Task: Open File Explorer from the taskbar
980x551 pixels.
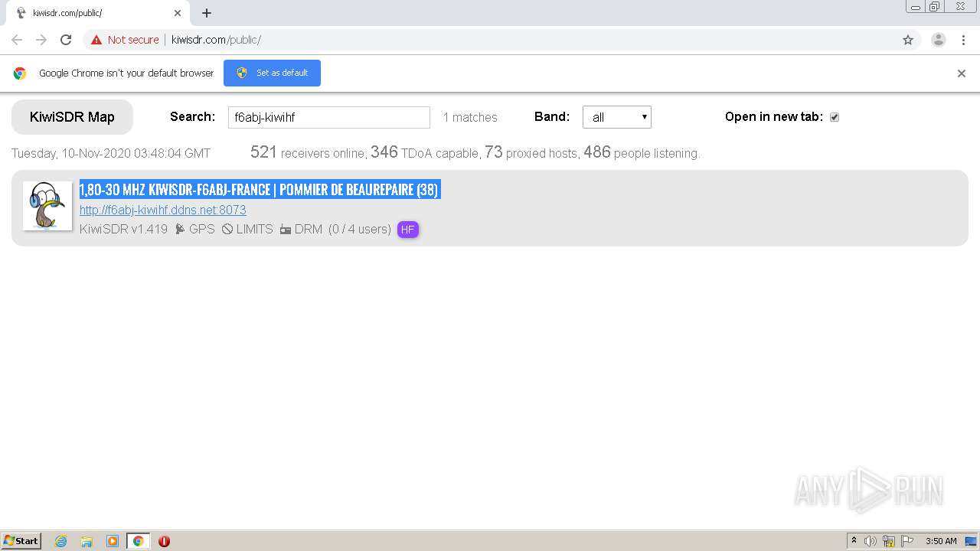Action: click(x=87, y=541)
